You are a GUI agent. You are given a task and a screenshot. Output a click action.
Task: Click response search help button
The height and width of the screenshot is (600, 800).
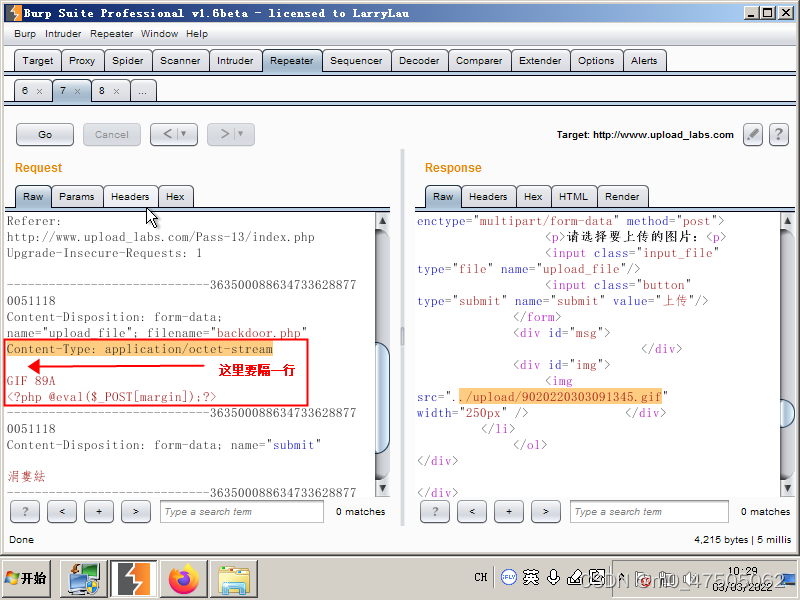pos(435,511)
